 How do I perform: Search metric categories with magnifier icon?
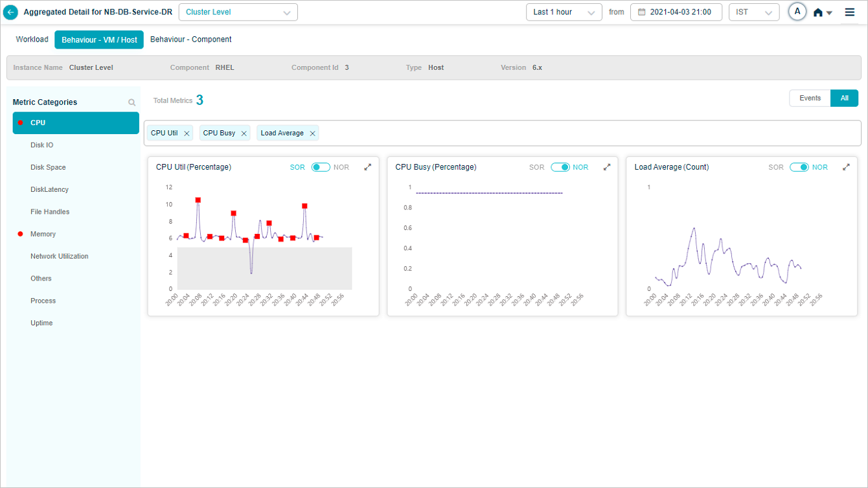132,102
